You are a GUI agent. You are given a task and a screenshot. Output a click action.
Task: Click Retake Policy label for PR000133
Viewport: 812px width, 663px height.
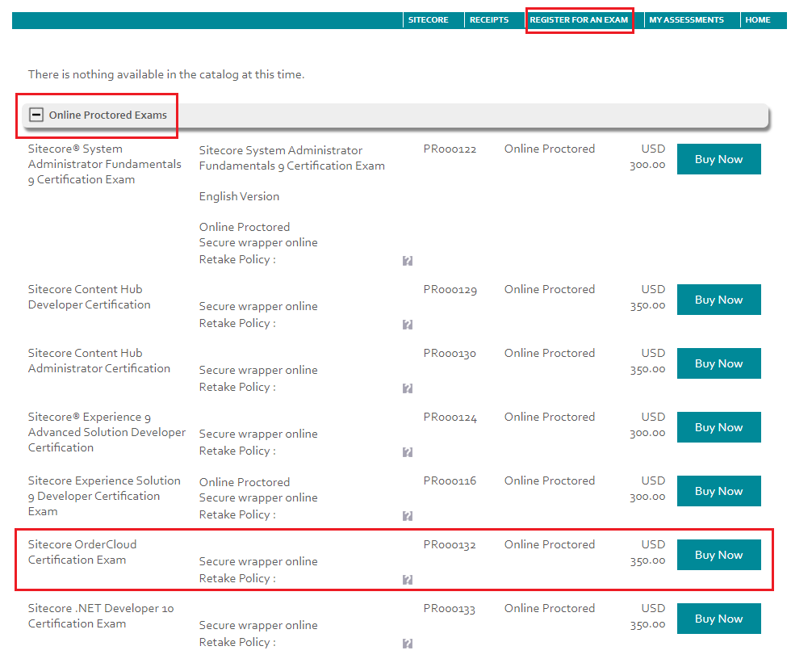[237, 642]
